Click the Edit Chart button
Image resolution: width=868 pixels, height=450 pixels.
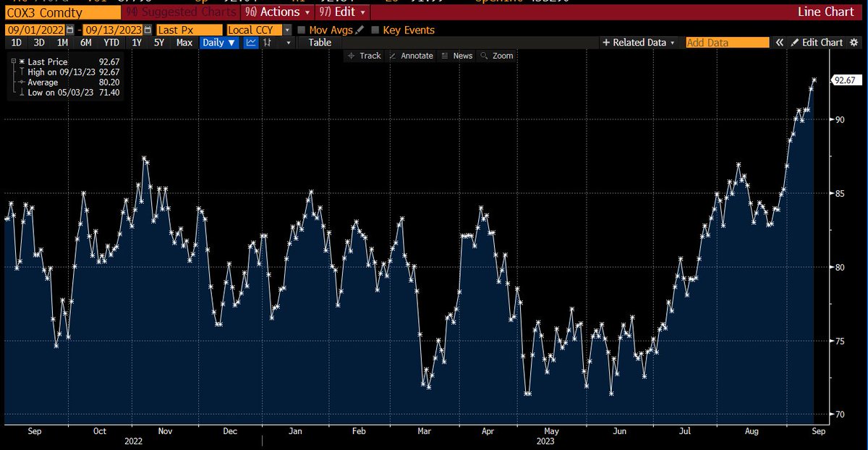[x=818, y=43]
